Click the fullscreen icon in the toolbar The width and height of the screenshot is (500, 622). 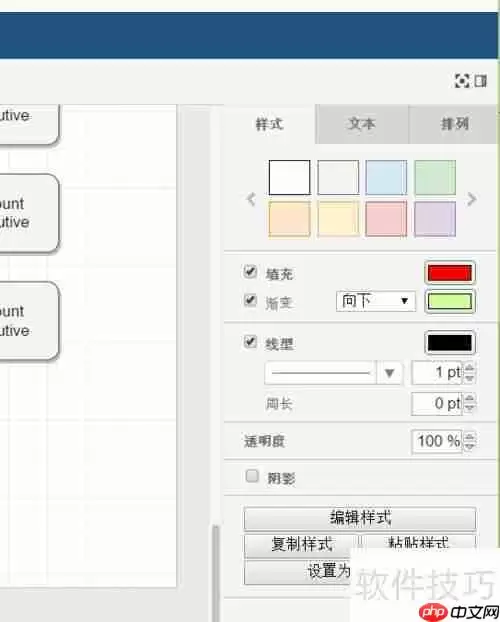coord(462,81)
